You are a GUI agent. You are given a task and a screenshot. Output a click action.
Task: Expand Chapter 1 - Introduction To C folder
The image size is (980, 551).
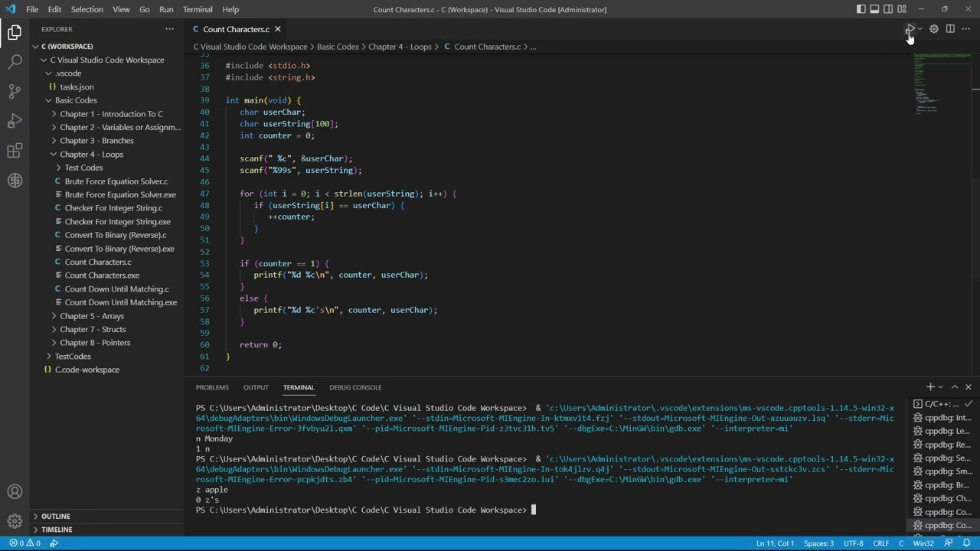(x=107, y=114)
